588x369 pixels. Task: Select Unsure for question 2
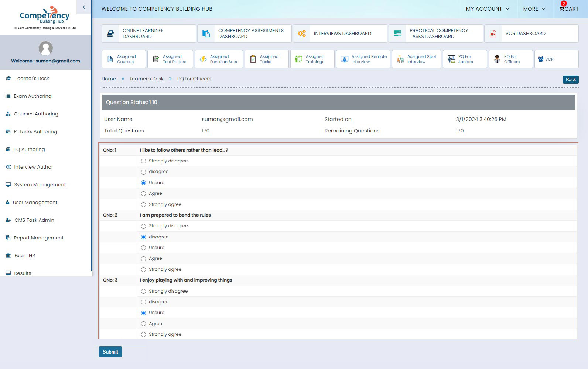[x=143, y=248]
